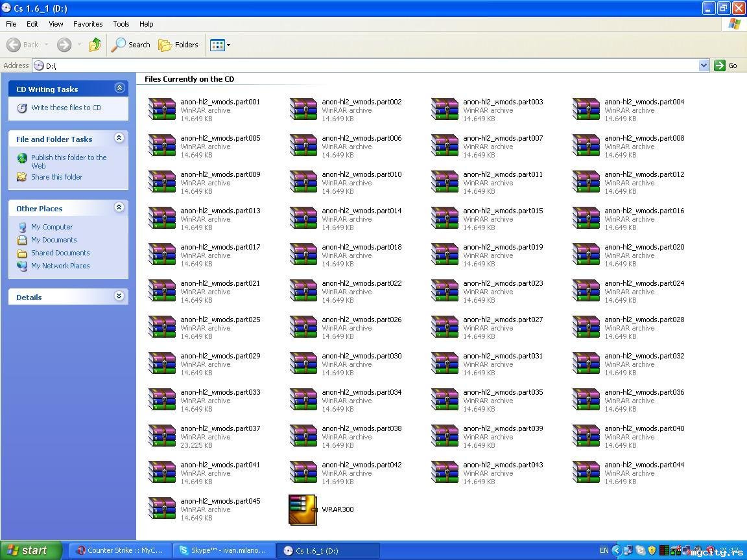Open My Network Places link
Image resolution: width=747 pixels, height=560 pixels.
coord(60,266)
